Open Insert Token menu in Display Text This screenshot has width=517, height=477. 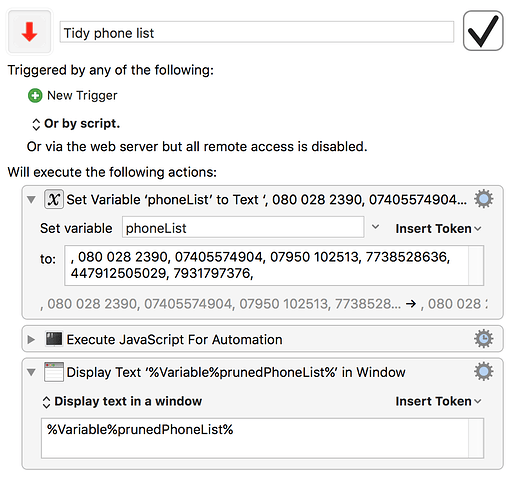pyautogui.click(x=438, y=401)
